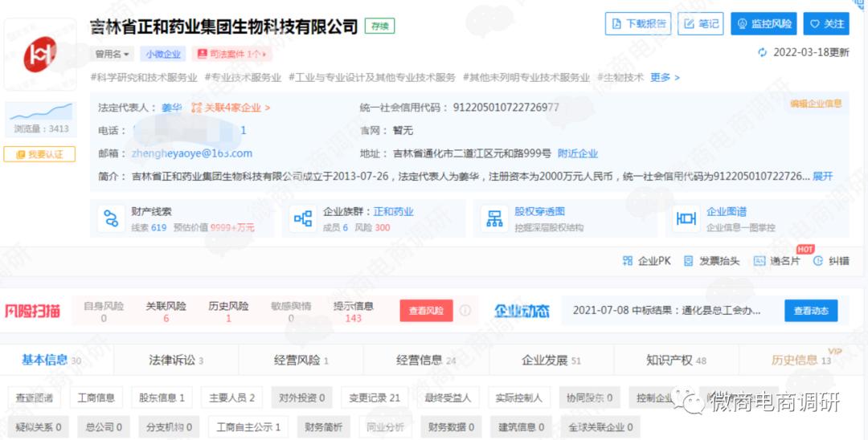This screenshot has width=868, height=440.
Task: Click the 纠错 correction icon
Action: click(x=818, y=261)
